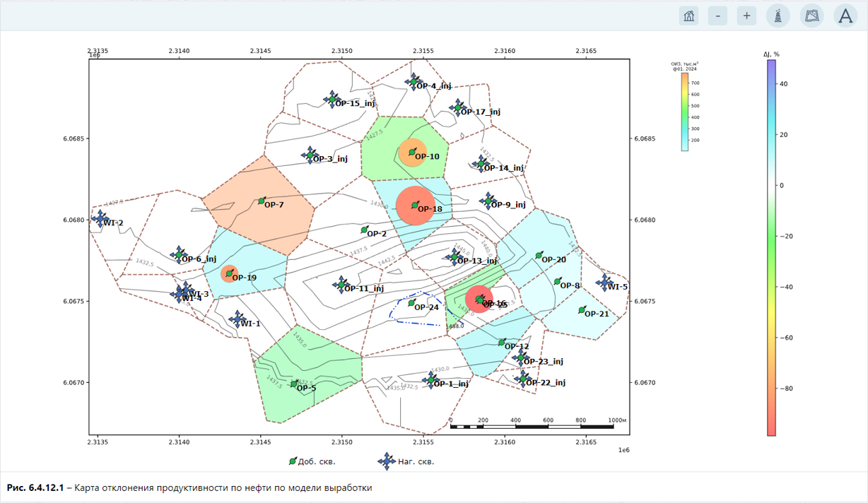Select the OP-10 producer well marker
Viewport: 868px width, 503px height.
tap(412, 152)
